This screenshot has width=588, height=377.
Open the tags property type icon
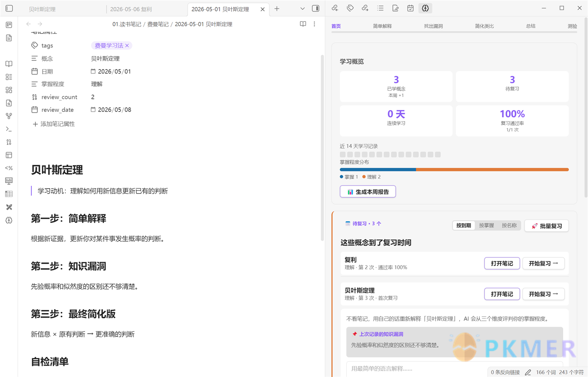pyautogui.click(x=35, y=46)
